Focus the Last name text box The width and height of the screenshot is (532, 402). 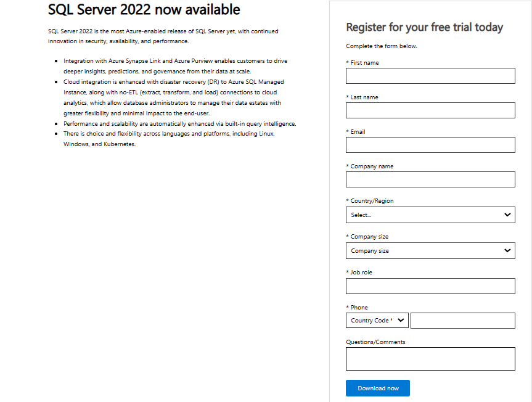430,110
